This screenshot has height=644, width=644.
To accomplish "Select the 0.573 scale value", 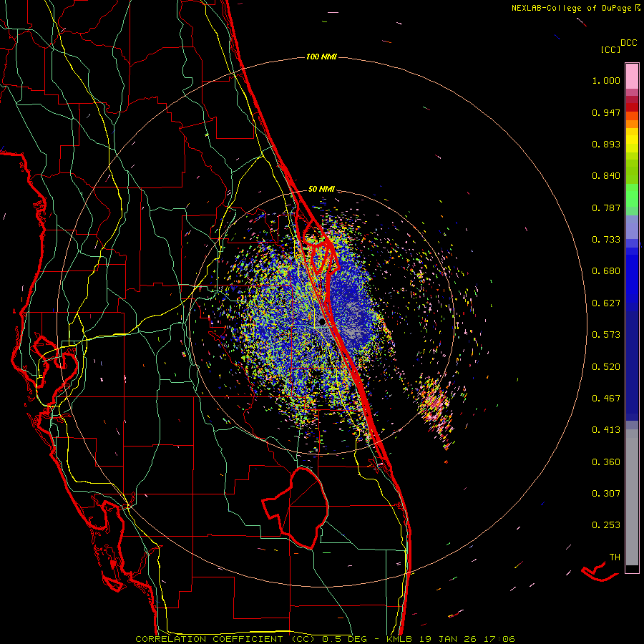I will [x=606, y=335].
